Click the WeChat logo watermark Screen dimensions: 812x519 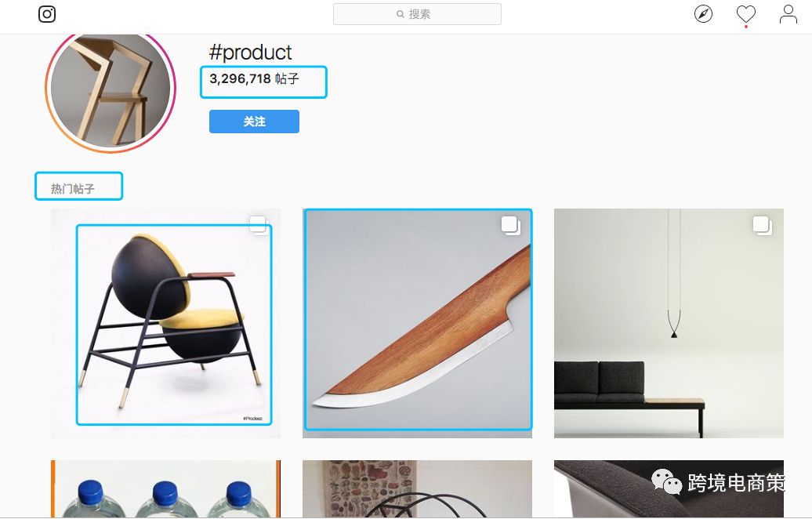click(x=666, y=482)
